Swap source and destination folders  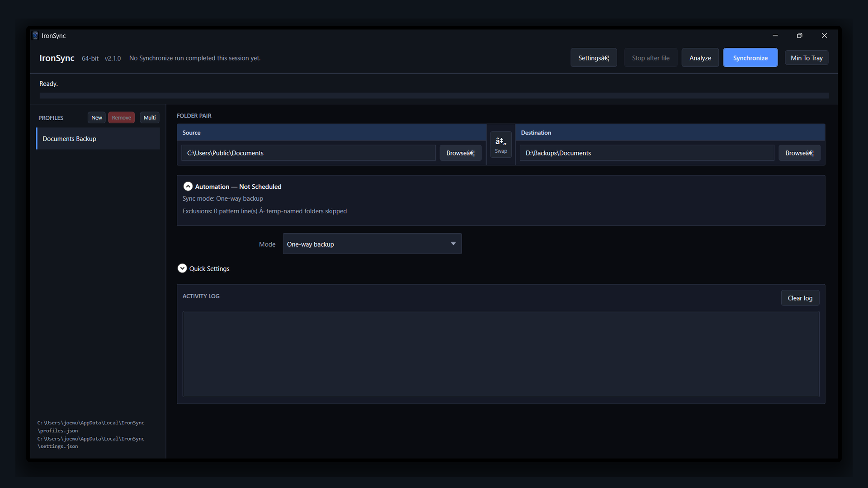click(501, 145)
